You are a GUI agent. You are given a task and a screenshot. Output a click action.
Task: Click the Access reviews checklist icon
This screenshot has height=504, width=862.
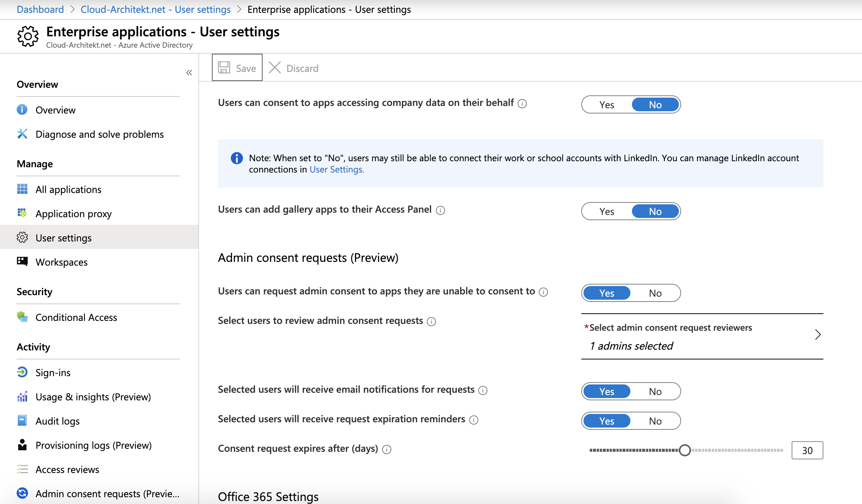(x=22, y=469)
